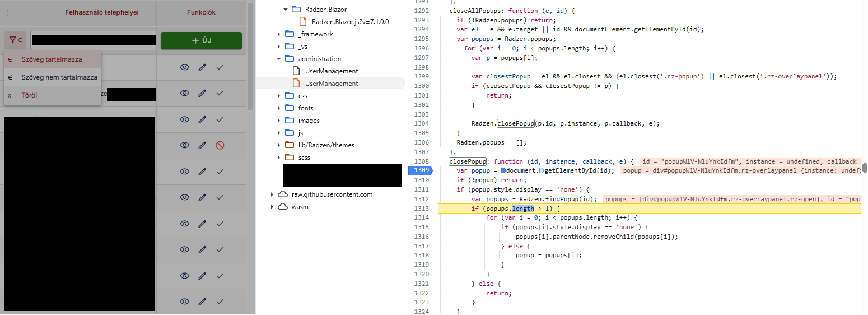Viewport: 868px width, 315px height.
Task: Choose the "Szöveg nem tartalmazza" filter option
Action: tap(59, 77)
